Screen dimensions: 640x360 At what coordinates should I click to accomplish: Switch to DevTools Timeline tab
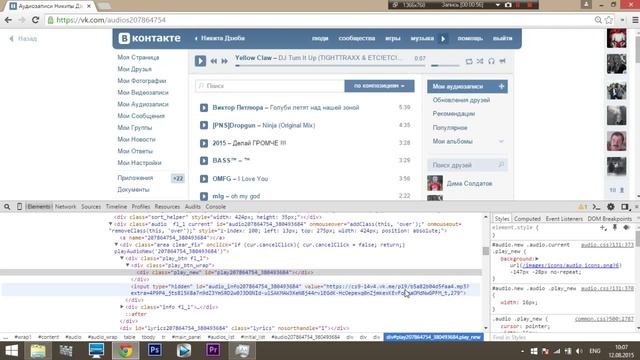pyautogui.click(x=116, y=207)
